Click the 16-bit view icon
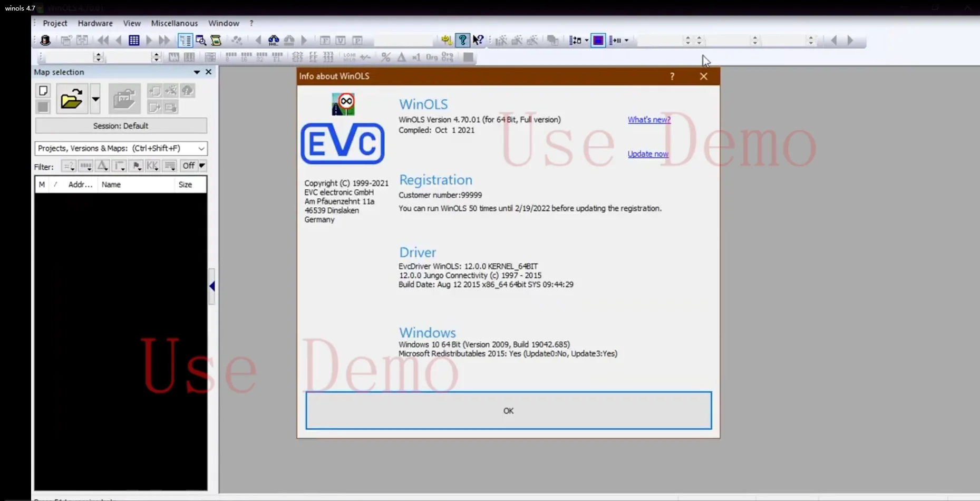980x501 pixels. click(x=246, y=57)
